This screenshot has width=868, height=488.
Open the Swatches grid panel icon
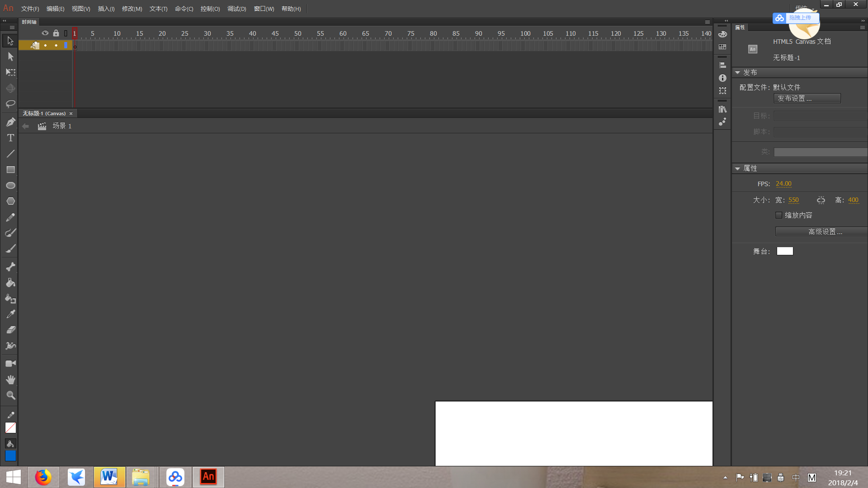(x=722, y=47)
